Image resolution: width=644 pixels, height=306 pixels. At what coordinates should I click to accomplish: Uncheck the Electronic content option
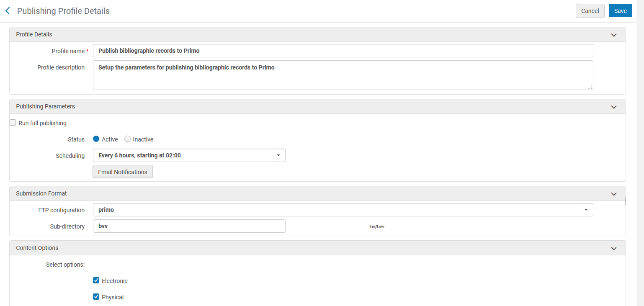[96, 280]
